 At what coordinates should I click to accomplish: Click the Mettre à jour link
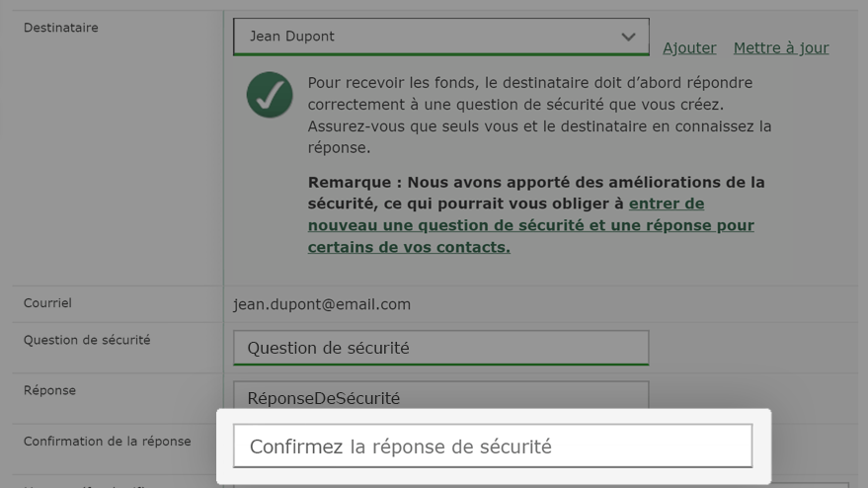pyautogui.click(x=781, y=48)
